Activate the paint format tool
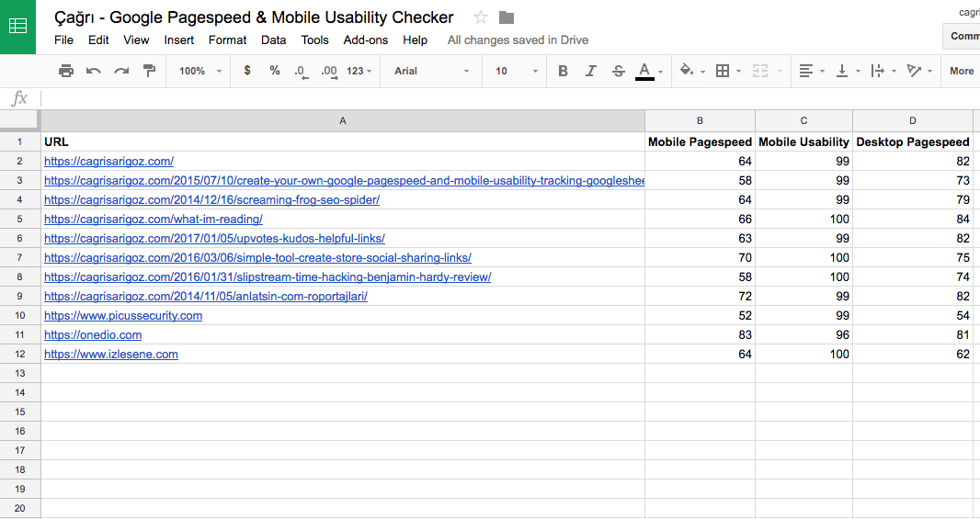Viewport: 980px width, 519px height. [149, 72]
